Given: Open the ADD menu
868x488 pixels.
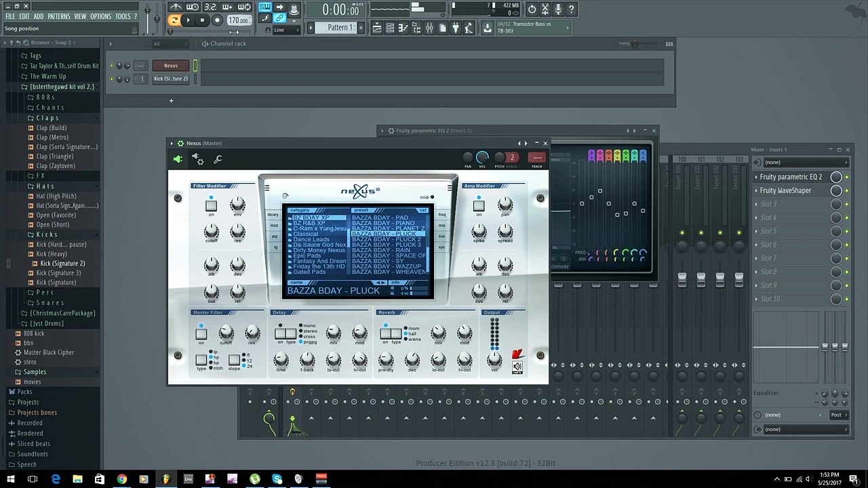Looking at the screenshot, I should pyautogui.click(x=39, y=16).
